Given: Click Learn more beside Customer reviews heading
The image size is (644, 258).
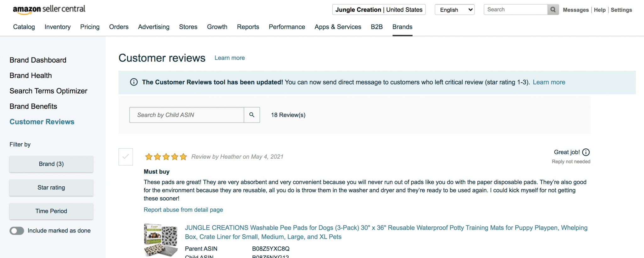Looking at the screenshot, I should [230, 58].
